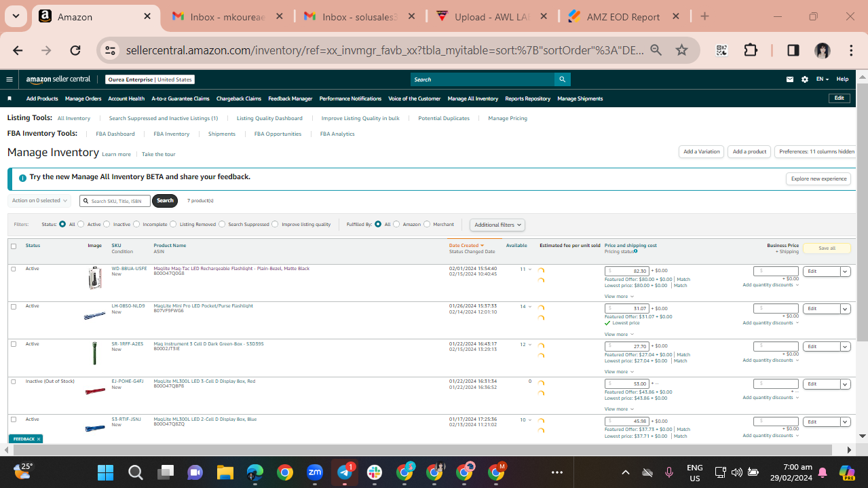Open the Account Health menu item
The height and width of the screenshot is (488, 868).
(126, 98)
